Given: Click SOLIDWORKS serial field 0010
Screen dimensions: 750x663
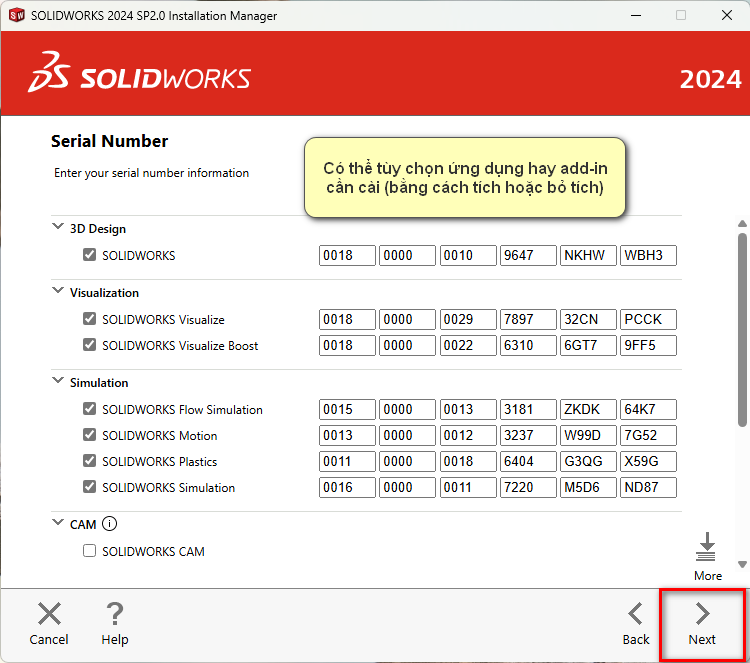Looking at the screenshot, I should [x=468, y=255].
